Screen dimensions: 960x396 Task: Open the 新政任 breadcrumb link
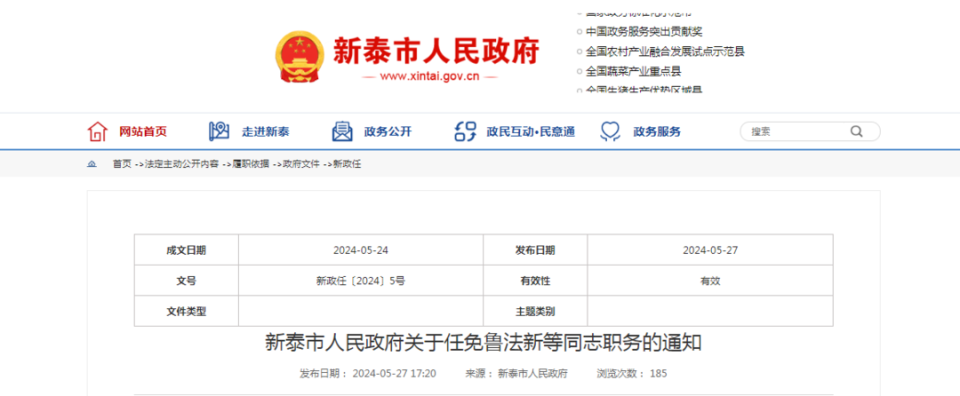347,164
